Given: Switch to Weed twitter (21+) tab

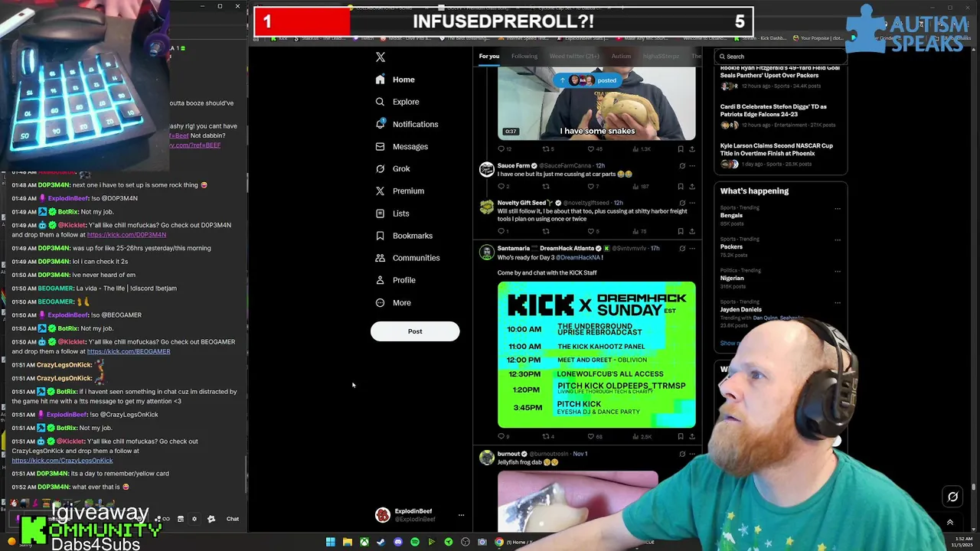Looking at the screenshot, I should point(574,56).
